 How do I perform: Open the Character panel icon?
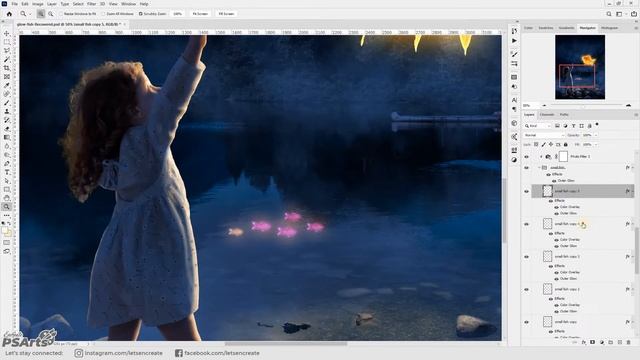(514, 100)
